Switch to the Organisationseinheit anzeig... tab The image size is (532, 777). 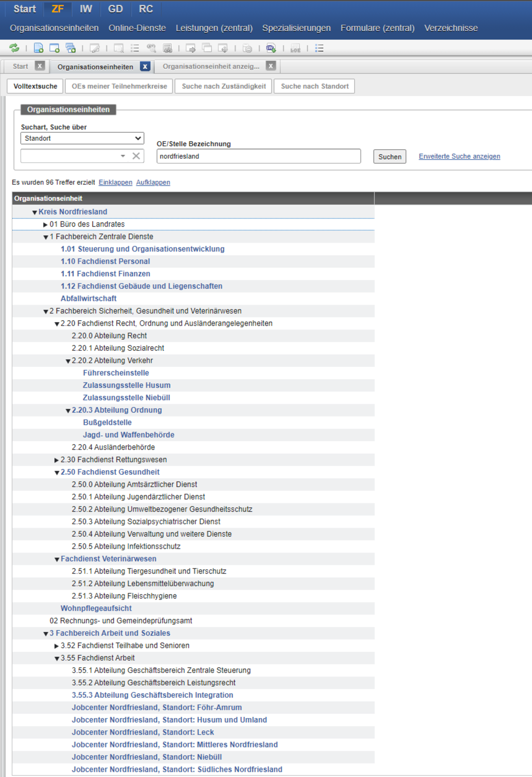coord(211,67)
